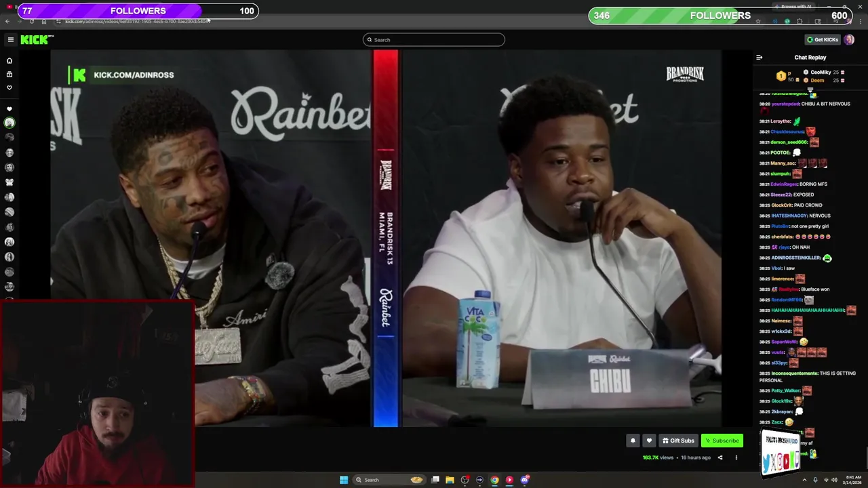Open the clock showing 8:41 AM
The width and height of the screenshot is (868, 488).
pos(852,480)
